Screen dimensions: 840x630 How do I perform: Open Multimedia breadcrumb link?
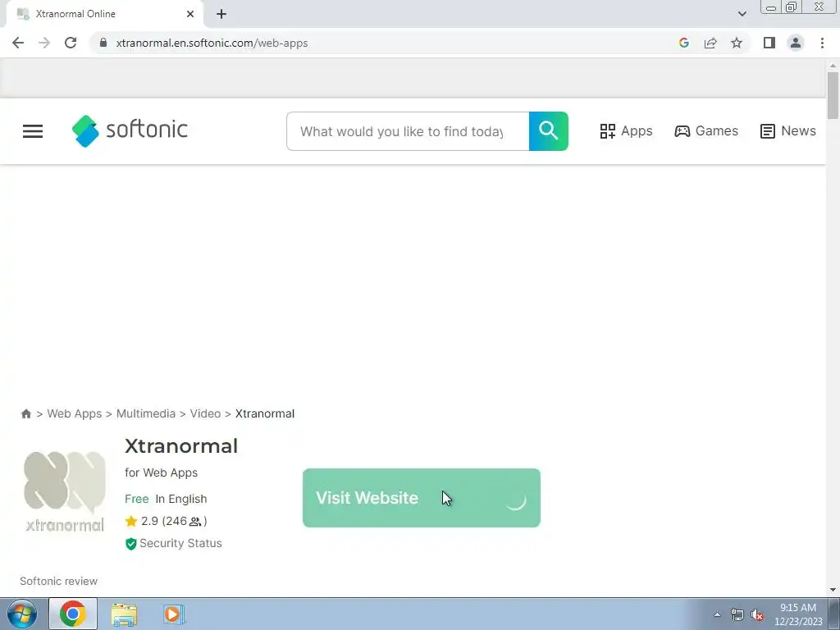tap(146, 413)
